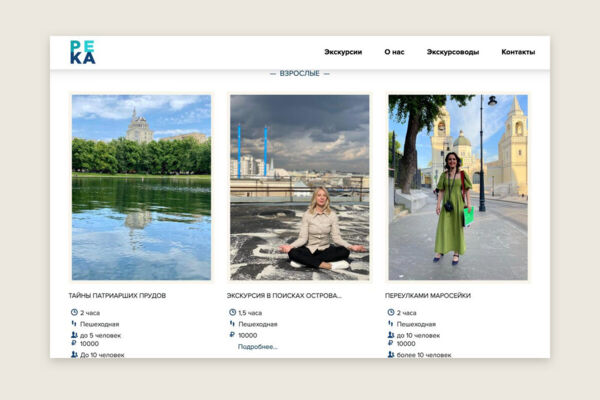
Task: Open ЭКСКУРСИЯ В ПОИСКАХ ОСТРОВА title
Action: (284, 296)
